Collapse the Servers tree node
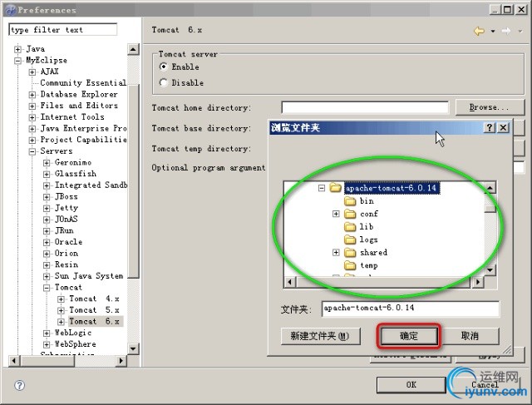Screen dimensions: 532x405 (32, 151)
